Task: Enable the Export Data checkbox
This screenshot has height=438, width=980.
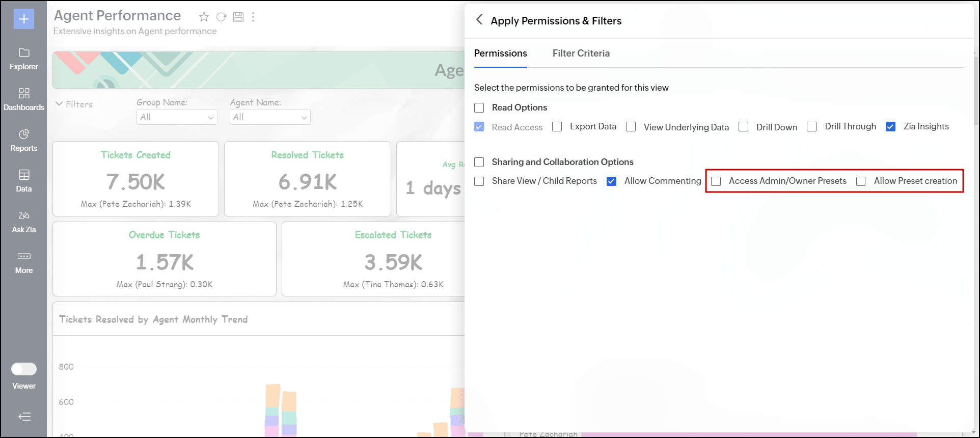Action: (557, 127)
